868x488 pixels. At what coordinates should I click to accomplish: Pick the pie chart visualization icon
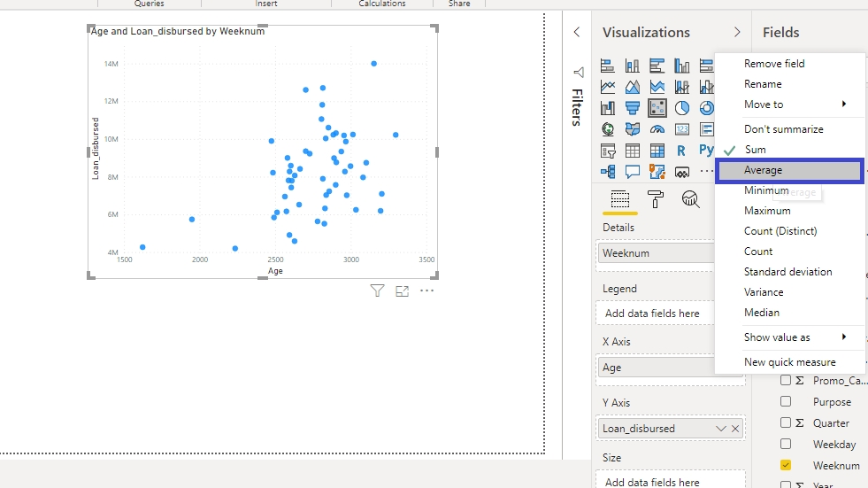click(682, 108)
